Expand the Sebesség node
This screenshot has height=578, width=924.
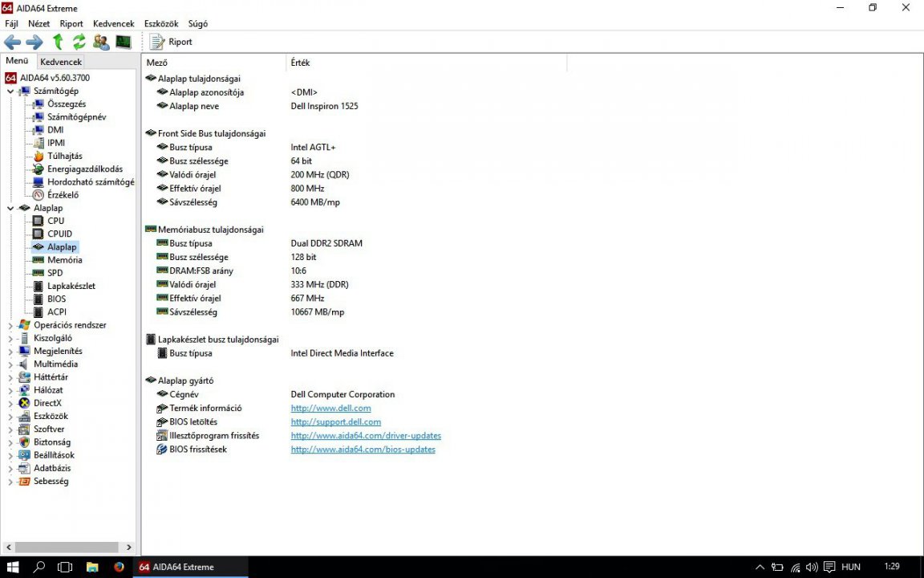(x=10, y=482)
